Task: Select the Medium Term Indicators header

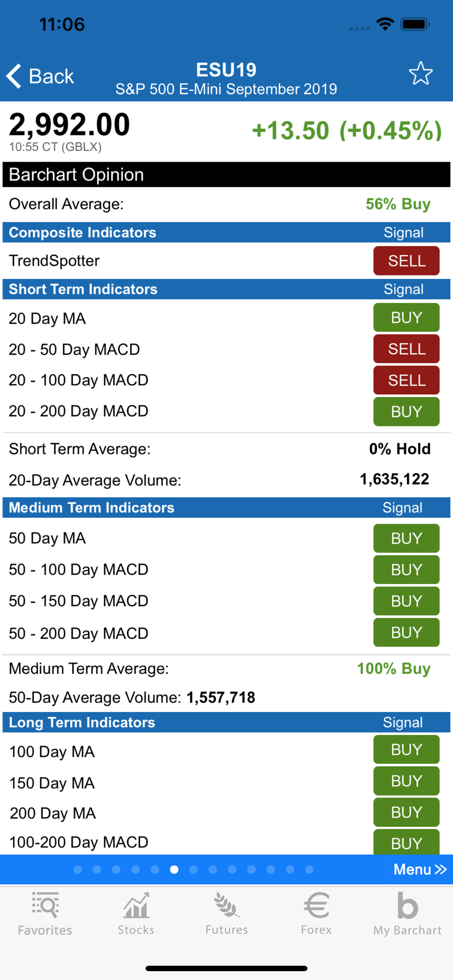Action: [x=92, y=508]
